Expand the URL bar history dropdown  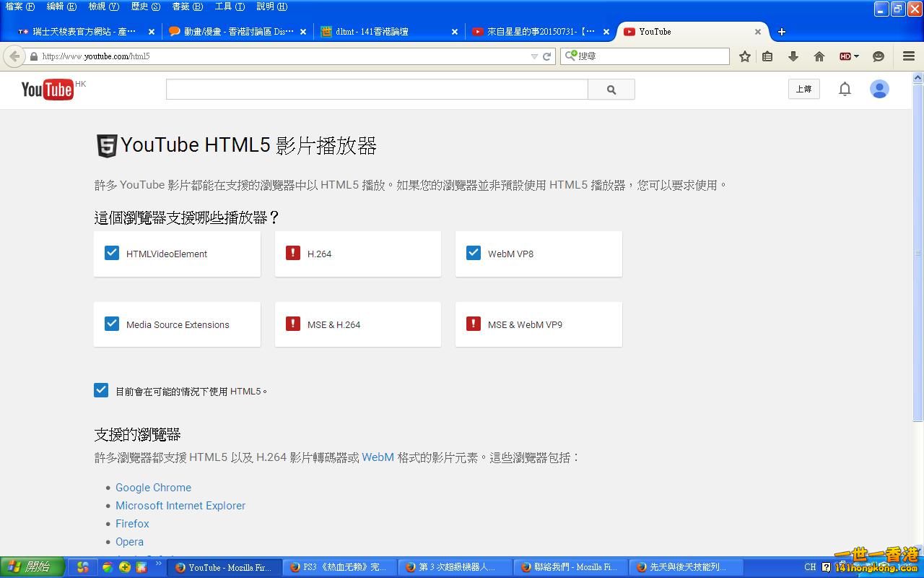534,56
